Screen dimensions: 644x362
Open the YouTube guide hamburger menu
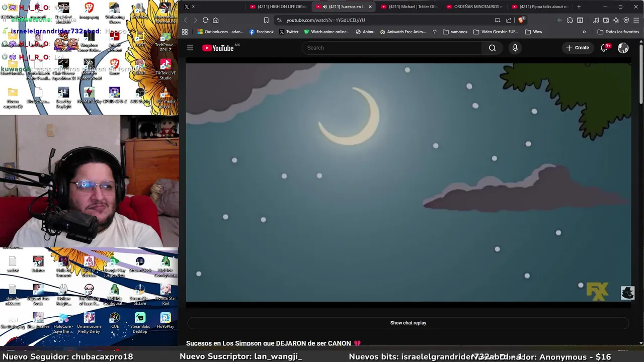click(x=190, y=48)
